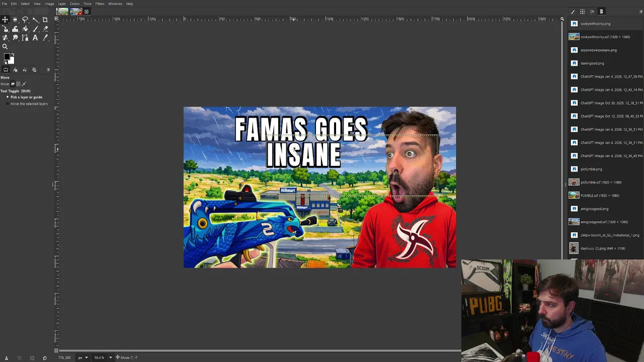Image resolution: width=644 pixels, height=362 pixels.
Task: Open damngood.png from history list
Action: coord(605,63)
